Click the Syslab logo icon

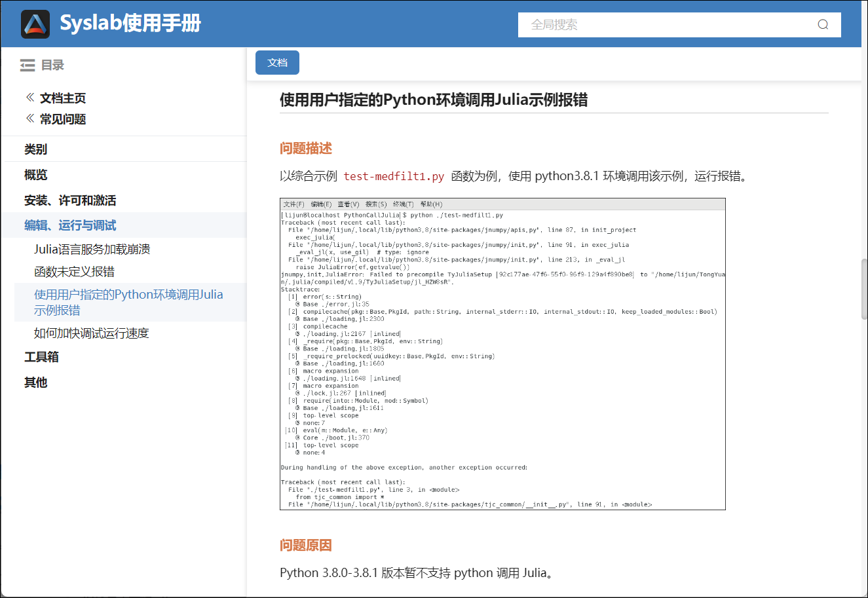coord(35,24)
